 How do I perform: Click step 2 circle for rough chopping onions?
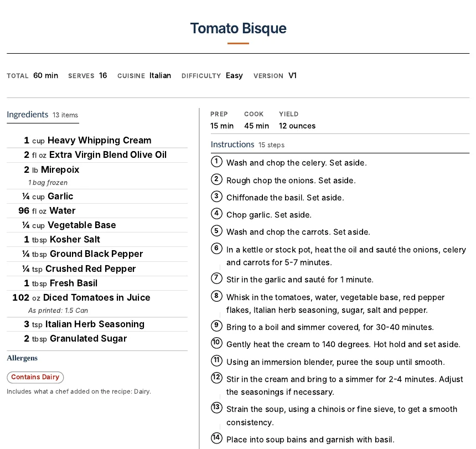coord(216,179)
